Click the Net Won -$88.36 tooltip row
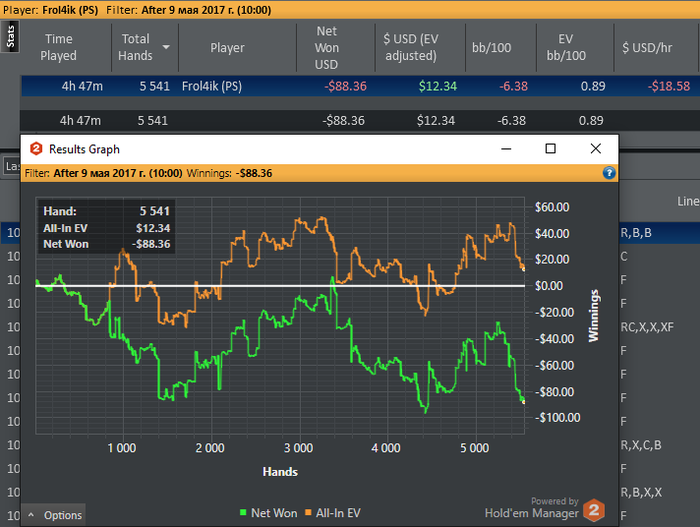This screenshot has width=700, height=527. click(x=106, y=244)
